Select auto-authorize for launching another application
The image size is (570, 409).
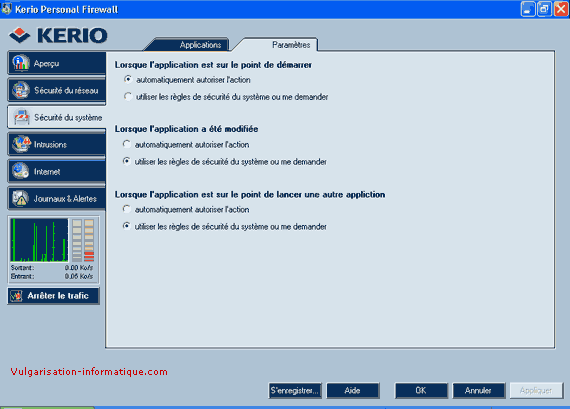click(127, 209)
